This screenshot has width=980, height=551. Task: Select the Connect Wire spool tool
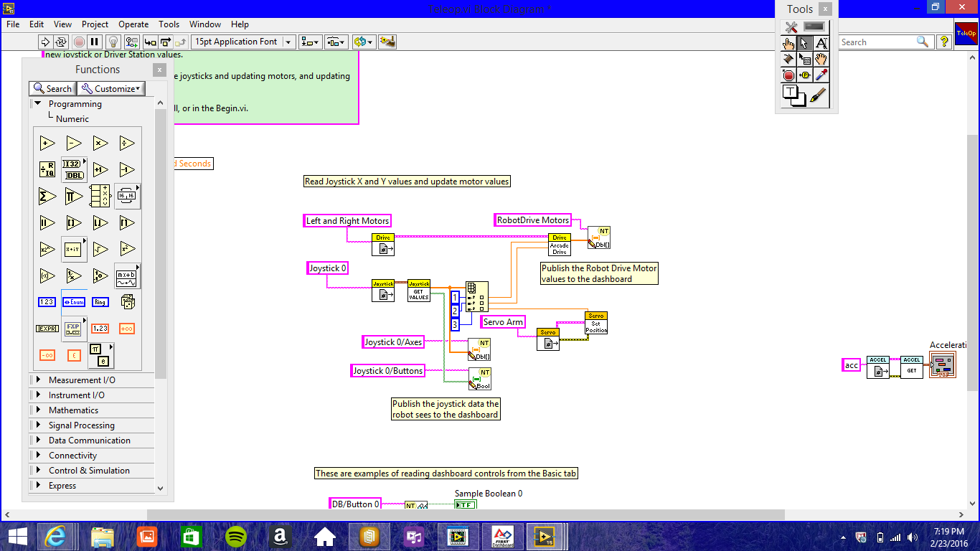(x=789, y=59)
